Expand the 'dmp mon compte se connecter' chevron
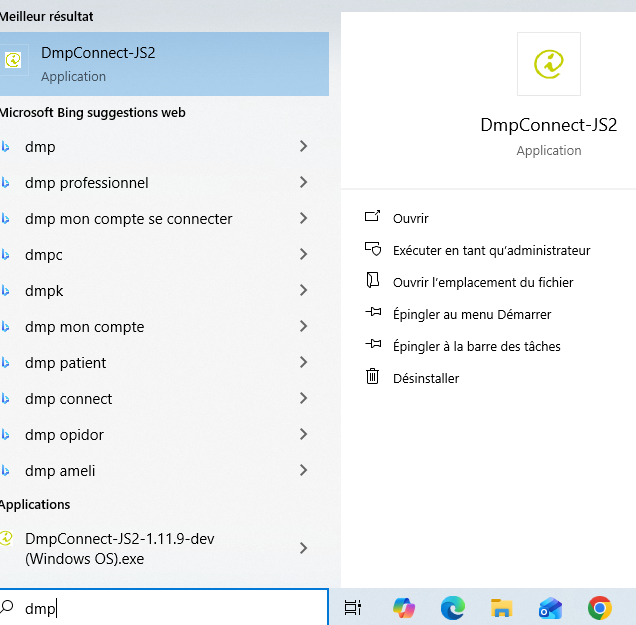This screenshot has width=636, height=625. pos(303,219)
